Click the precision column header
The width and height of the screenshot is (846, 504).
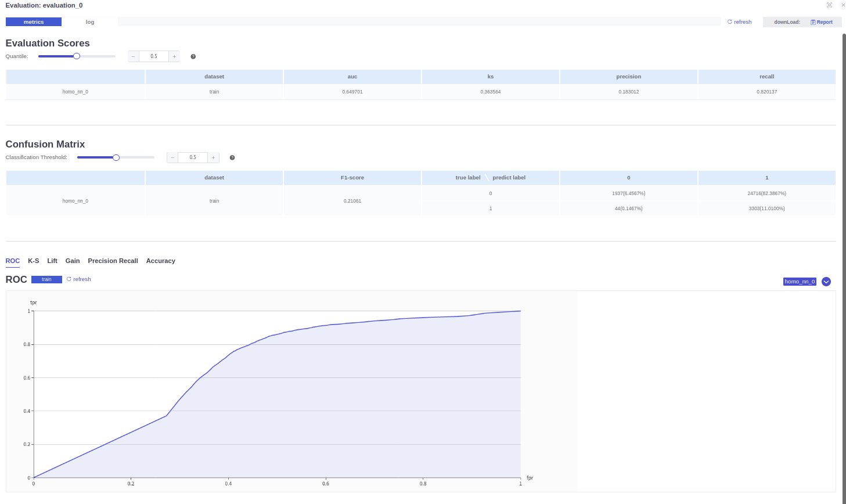pyautogui.click(x=629, y=77)
